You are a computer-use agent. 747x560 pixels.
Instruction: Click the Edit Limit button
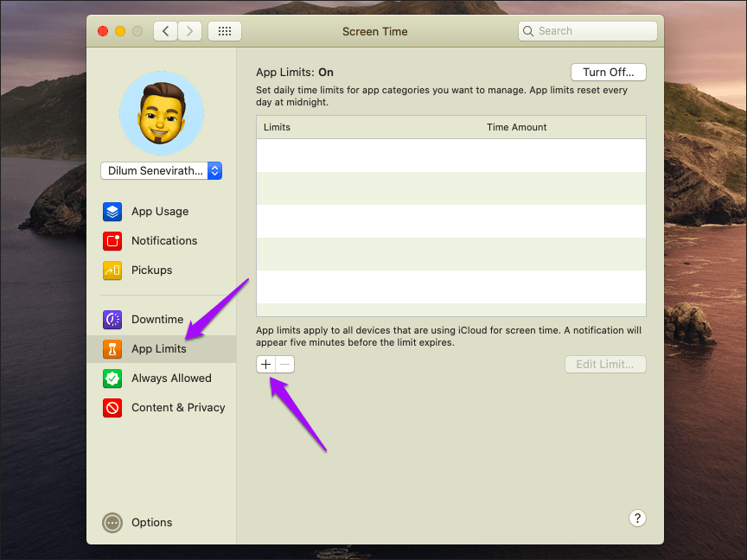pos(605,365)
